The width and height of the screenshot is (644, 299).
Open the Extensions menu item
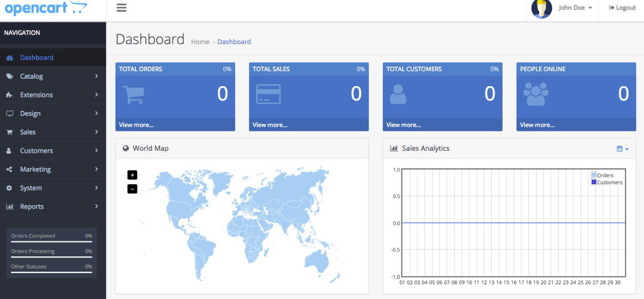[x=53, y=95]
